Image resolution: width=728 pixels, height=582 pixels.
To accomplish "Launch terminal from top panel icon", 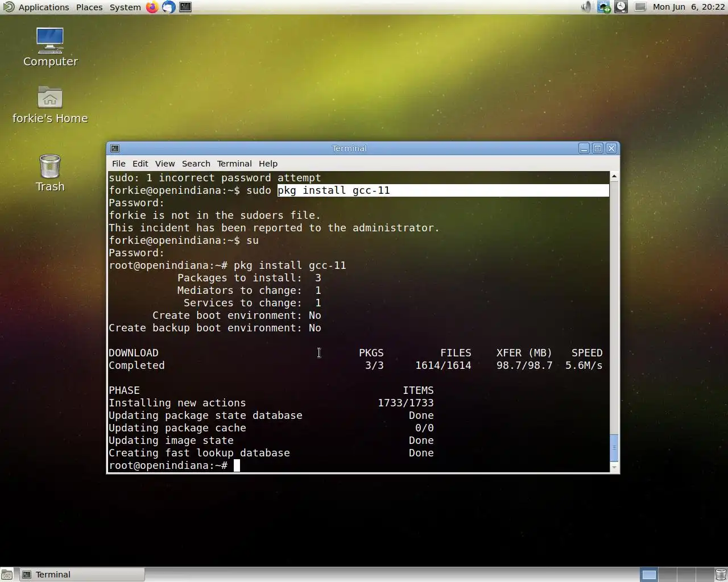I will coord(185,7).
